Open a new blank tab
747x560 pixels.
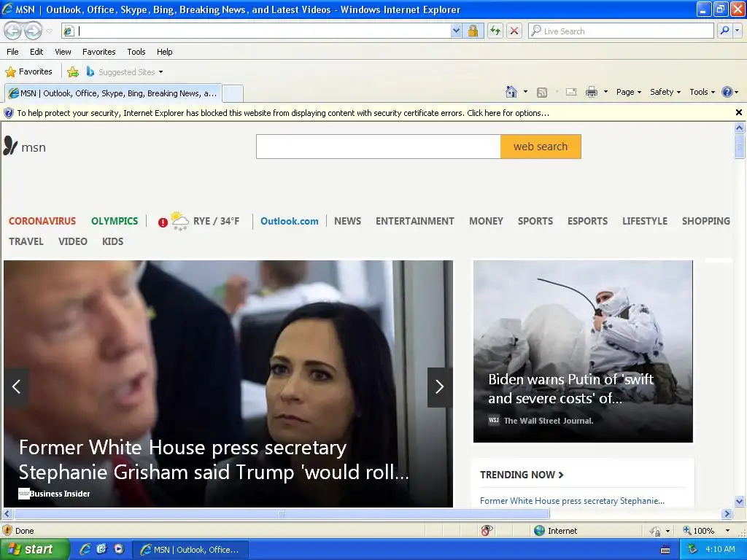233,93
